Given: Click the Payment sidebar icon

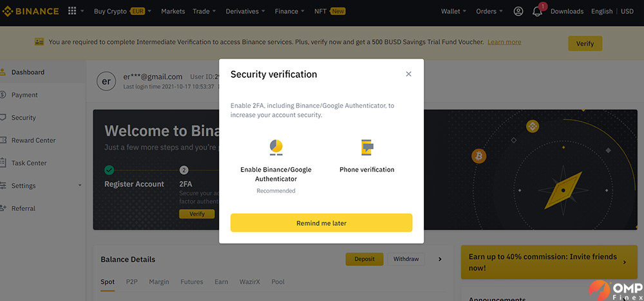Looking at the screenshot, I should click(3, 95).
